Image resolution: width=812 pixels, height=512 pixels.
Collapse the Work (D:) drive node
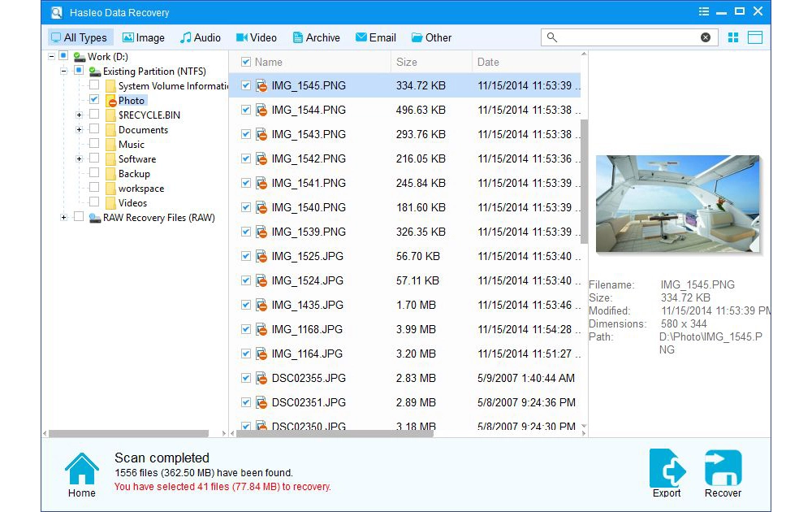52,57
